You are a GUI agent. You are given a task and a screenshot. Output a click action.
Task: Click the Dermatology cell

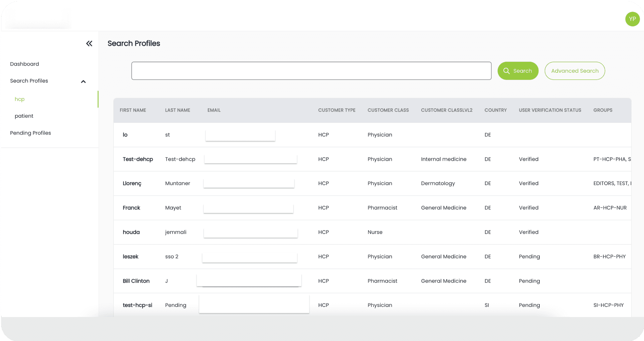438,184
